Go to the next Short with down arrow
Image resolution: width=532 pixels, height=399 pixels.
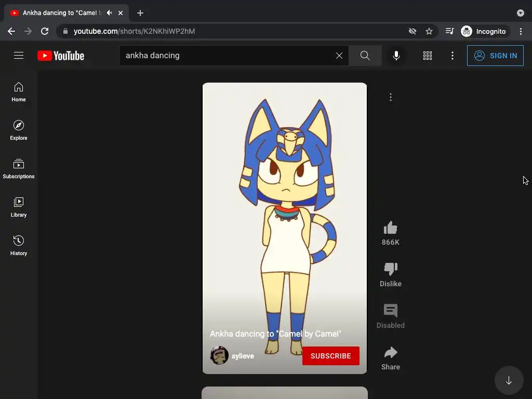point(509,380)
